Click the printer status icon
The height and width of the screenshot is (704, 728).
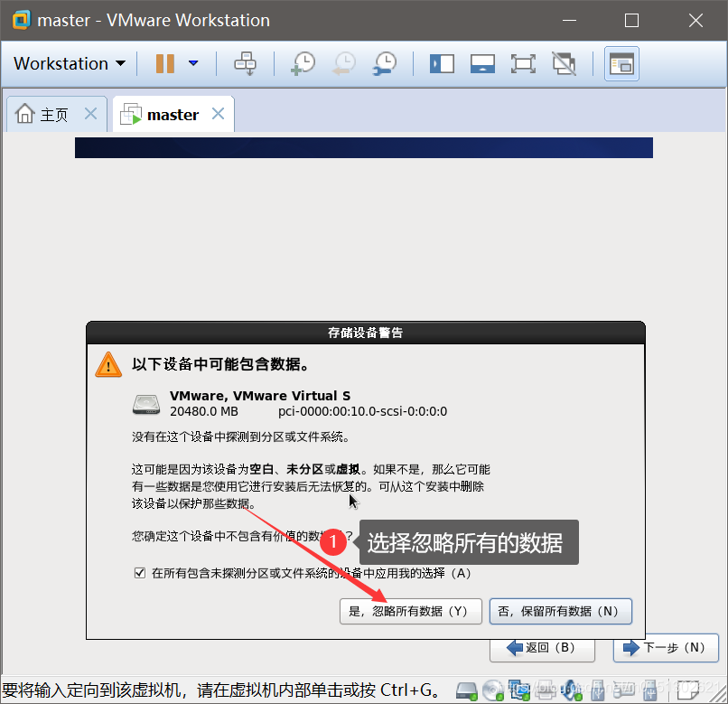tap(546, 690)
